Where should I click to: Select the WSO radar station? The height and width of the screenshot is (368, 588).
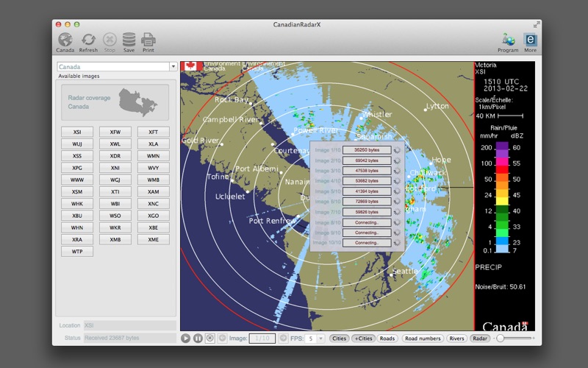tap(115, 216)
